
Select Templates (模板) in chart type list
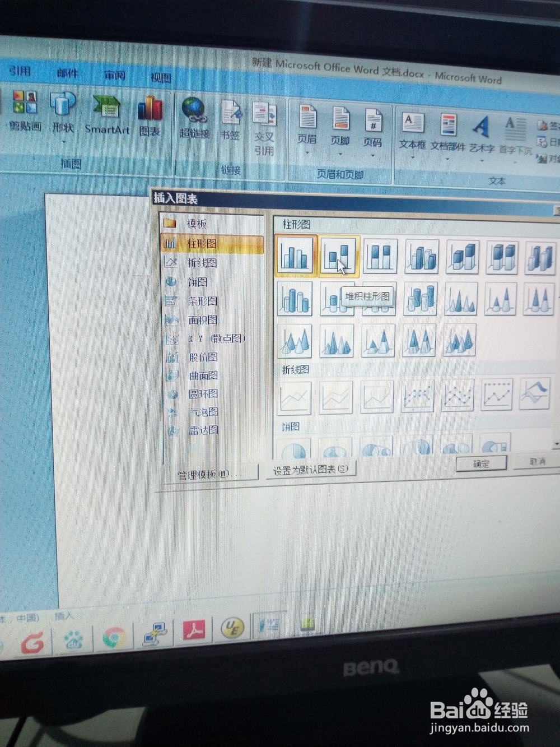click(x=212, y=224)
